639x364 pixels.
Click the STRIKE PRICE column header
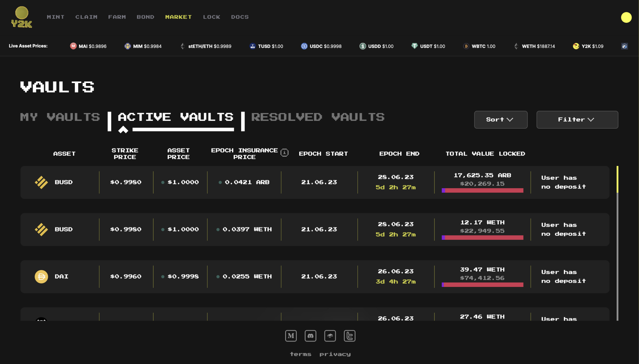[x=125, y=154]
